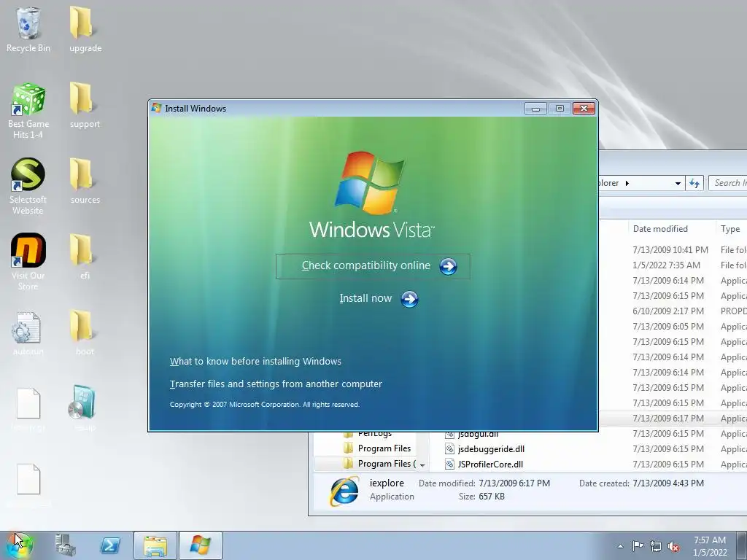Click the 7/13/2009 6:05 PM date cell
Screen dimensions: 747x560
click(668, 326)
